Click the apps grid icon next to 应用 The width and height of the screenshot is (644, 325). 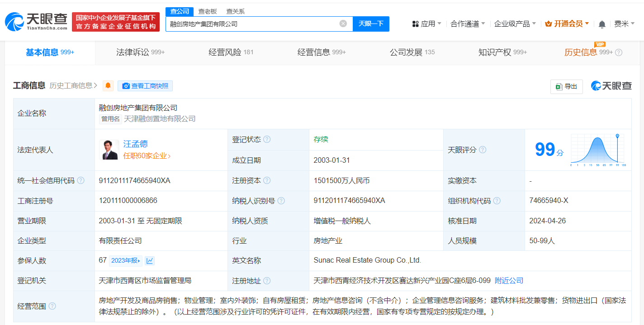414,23
